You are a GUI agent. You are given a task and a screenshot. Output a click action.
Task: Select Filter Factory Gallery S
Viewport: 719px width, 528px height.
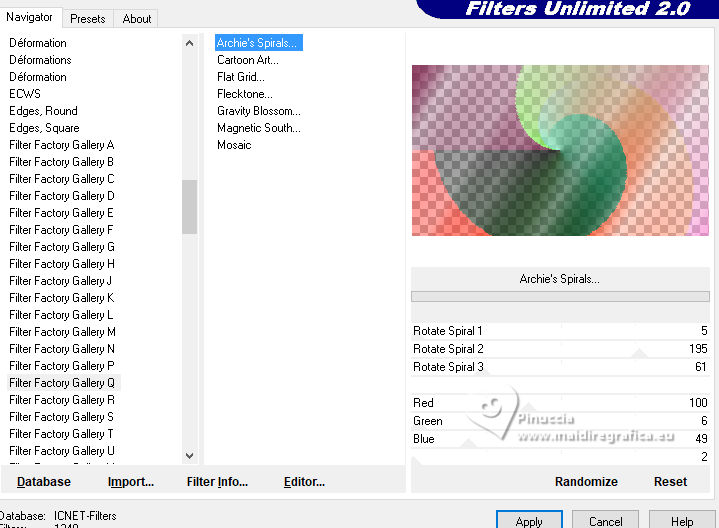click(61, 416)
